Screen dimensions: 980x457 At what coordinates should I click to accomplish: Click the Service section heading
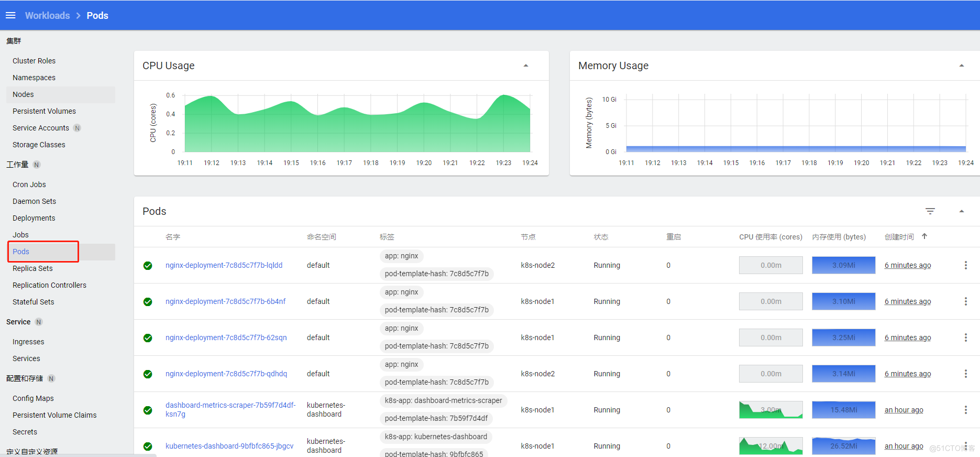[18, 322]
